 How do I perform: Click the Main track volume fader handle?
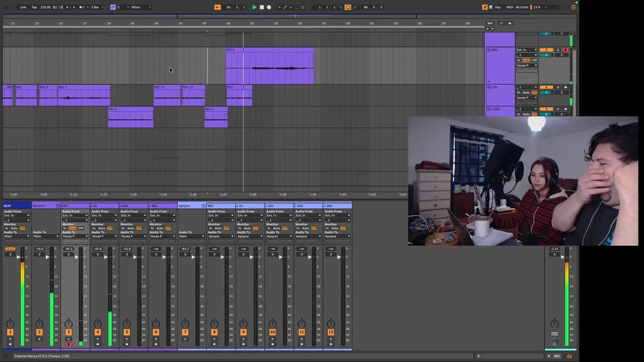point(563,257)
